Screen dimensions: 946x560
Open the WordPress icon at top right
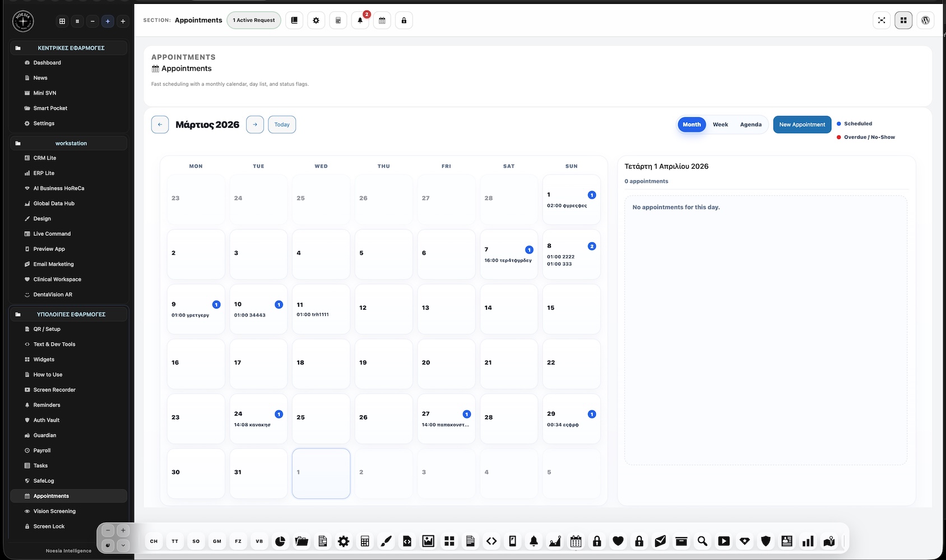click(925, 20)
